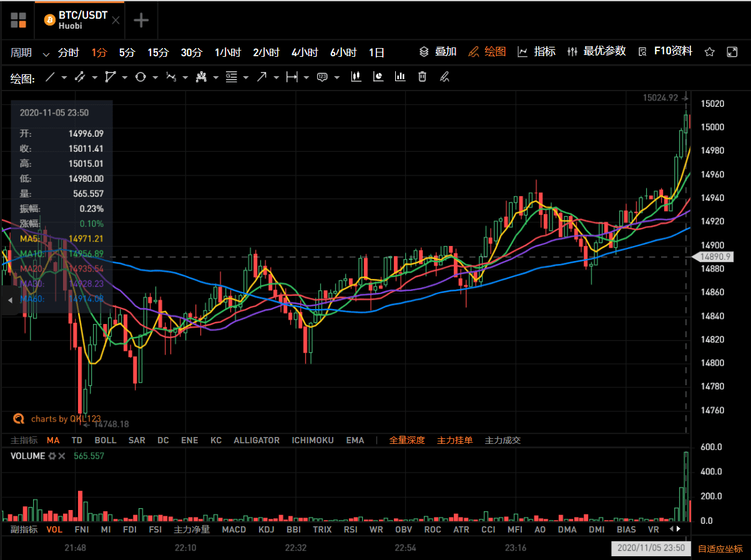The height and width of the screenshot is (560, 751).
Task: Add the chart to favorites with star
Action: click(x=709, y=52)
